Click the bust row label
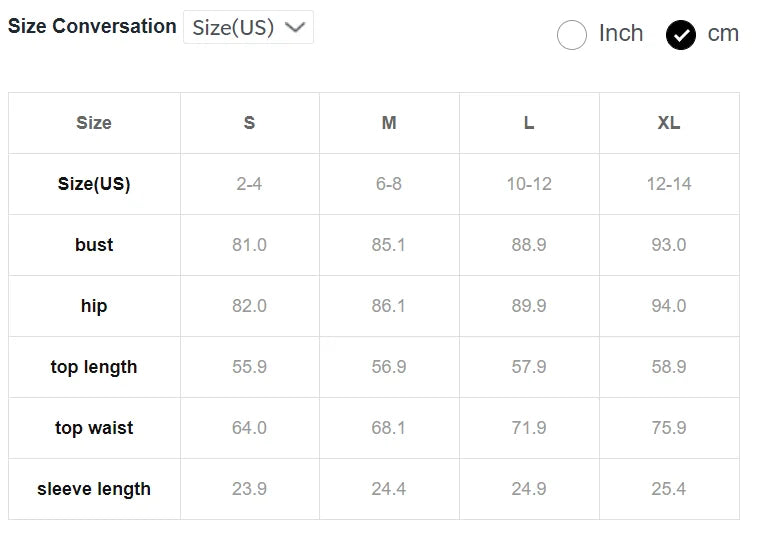Screen dimensions: 757x534 [x=94, y=245]
